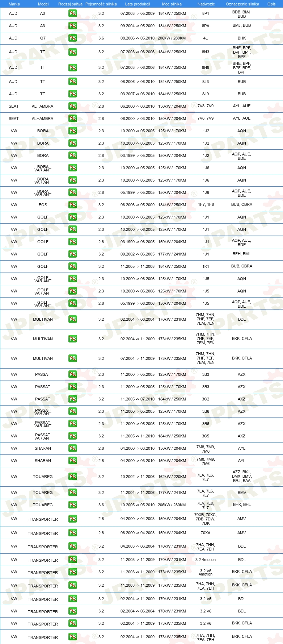Viewport: 283px width, 644px height.
Task: Click the fuel icon in the VW Golf 1K1 row
Action: pos(72,266)
